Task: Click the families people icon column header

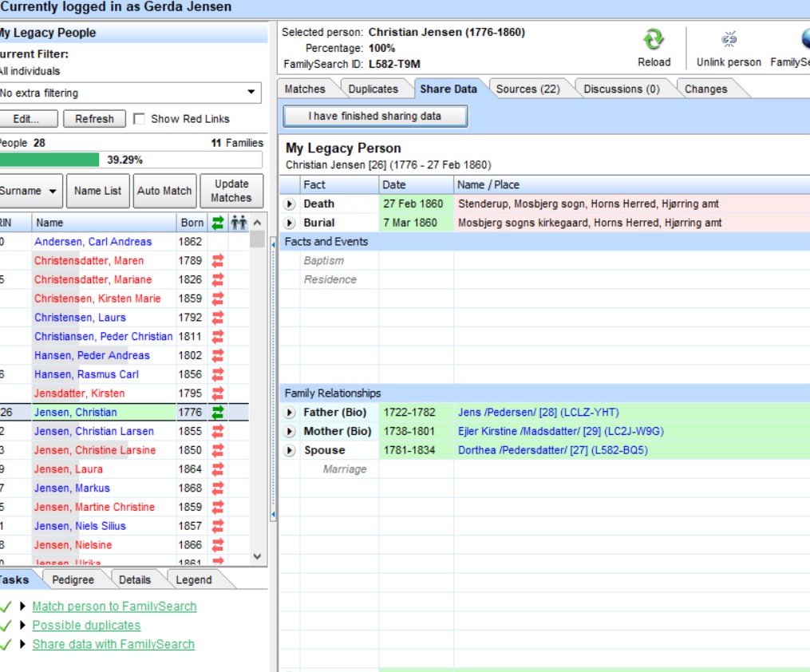Action: click(239, 223)
